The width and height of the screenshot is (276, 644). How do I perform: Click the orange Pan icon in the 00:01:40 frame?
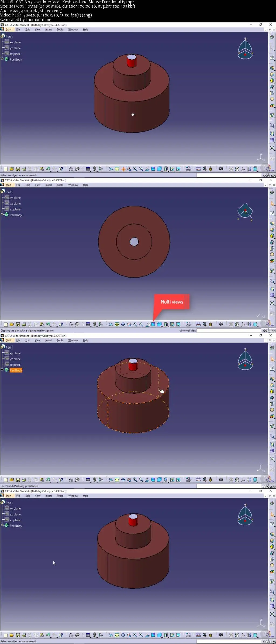(x=123, y=169)
